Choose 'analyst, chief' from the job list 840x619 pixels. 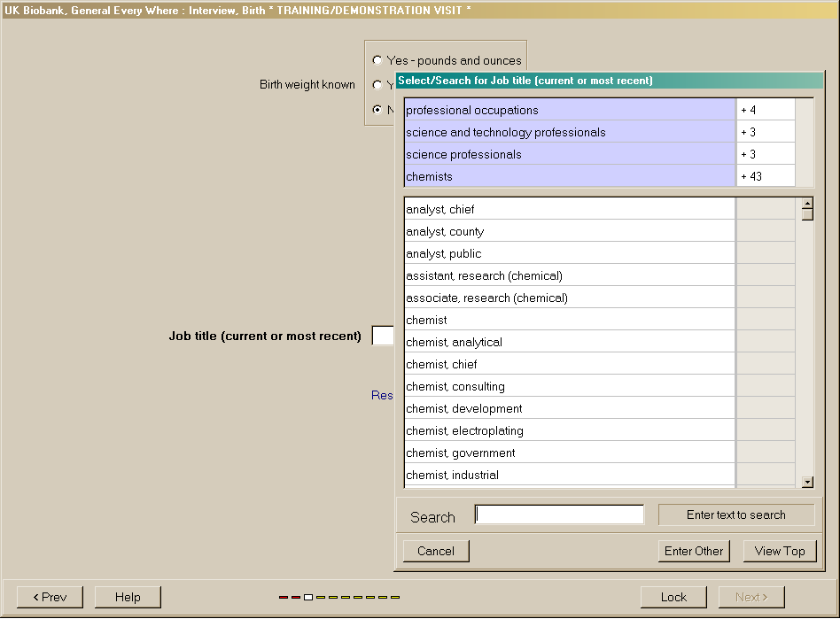(569, 210)
